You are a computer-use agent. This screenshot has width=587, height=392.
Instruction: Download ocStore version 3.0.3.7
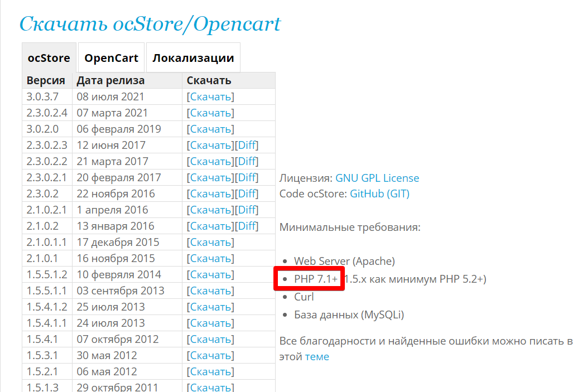210,97
